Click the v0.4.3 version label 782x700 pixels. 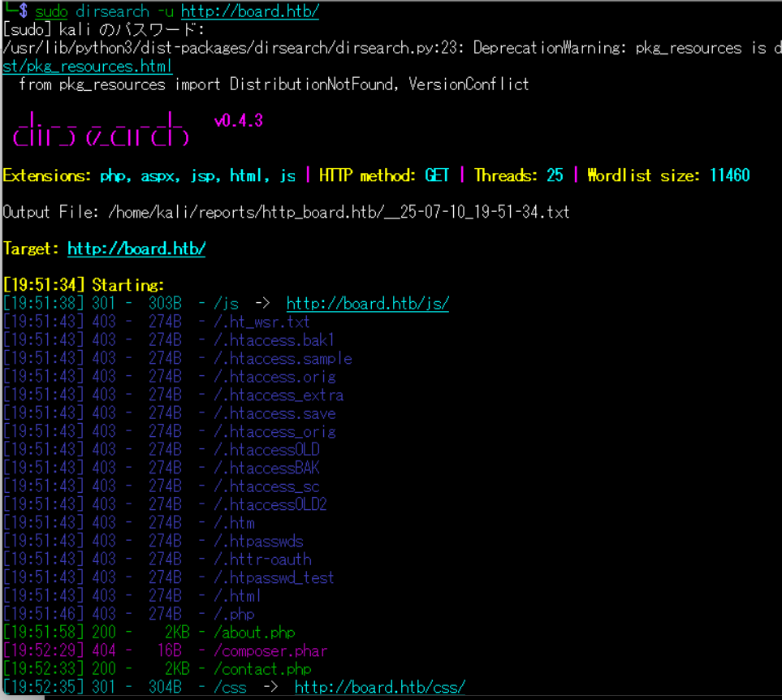coord(238,121)
